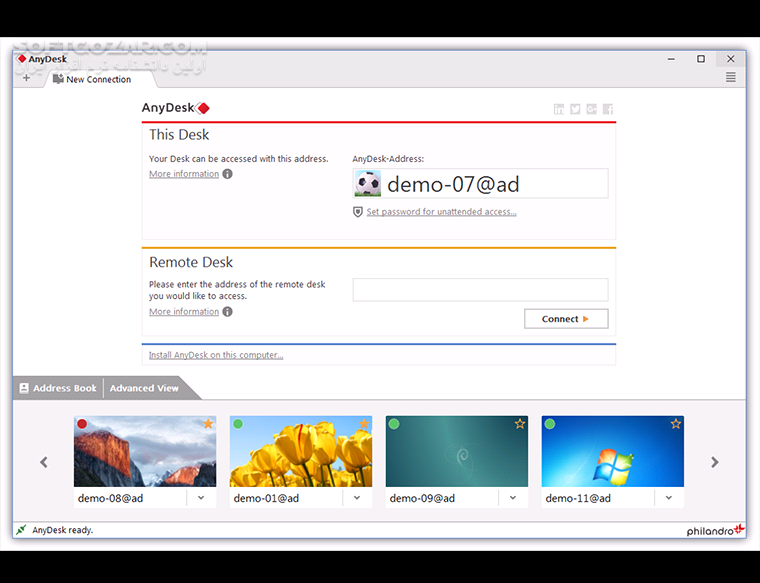Toggle favorite star on demo-09@ad
Image resolution: width=760 pixels, height=583 pixels.
coord(520,424)
